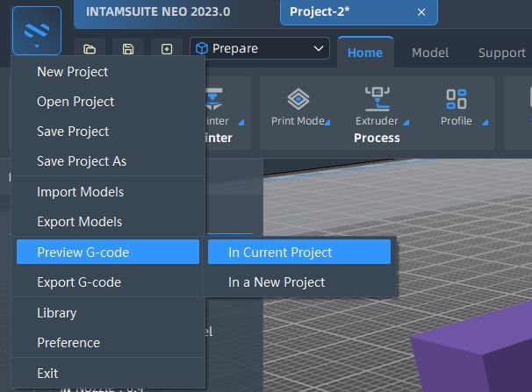Choose New Project from the menu
Image resolution: width=532 pixels, height=392 pixels.
tap(108, 72)
